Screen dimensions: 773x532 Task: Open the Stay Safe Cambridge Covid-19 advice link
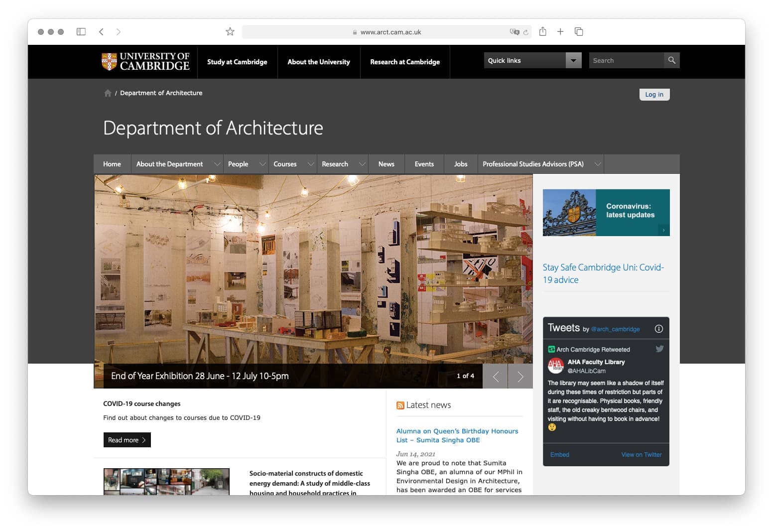(603, 273)
